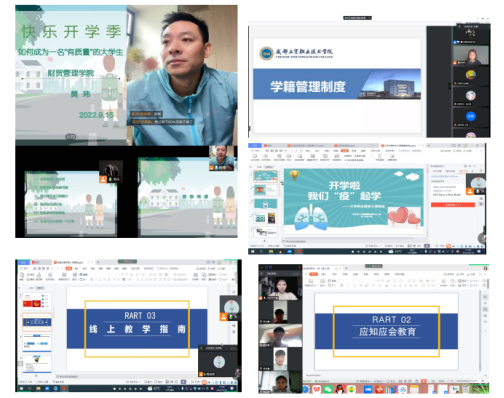Open WeChat from the Mac dock
Image resolution: width=504 pixels, height=398 pixels.
[x=328, y=389]
